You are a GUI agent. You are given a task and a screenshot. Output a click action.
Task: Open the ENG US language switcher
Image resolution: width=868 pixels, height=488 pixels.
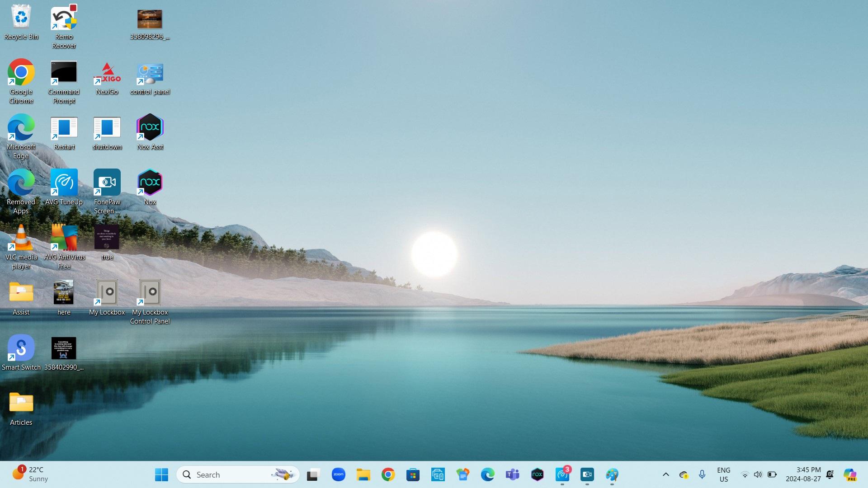click(x=724, y=475)
